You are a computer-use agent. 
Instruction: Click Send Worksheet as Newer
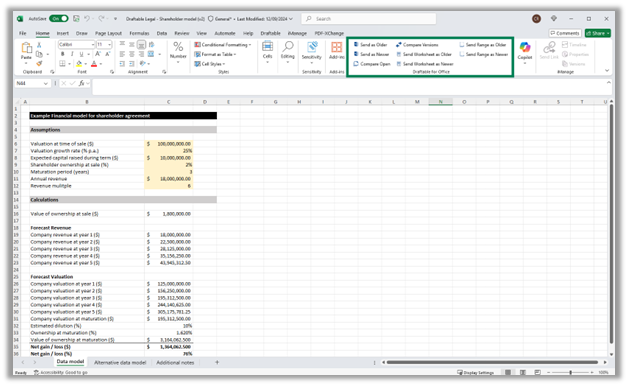(x=425, y=64)
